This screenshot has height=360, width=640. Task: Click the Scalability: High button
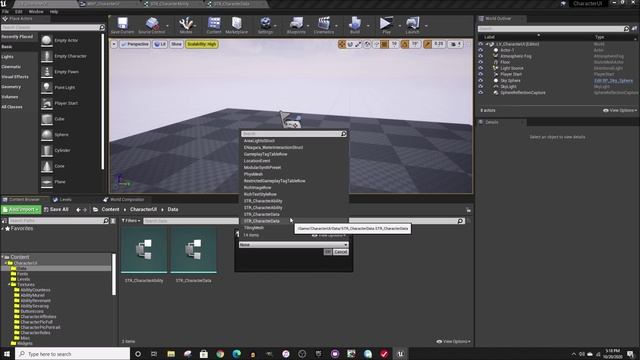[202, 44]
